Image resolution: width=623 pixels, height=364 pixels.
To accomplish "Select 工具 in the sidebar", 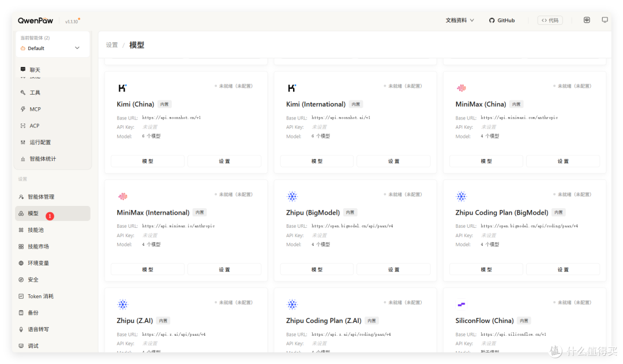I will pos(35,93).
